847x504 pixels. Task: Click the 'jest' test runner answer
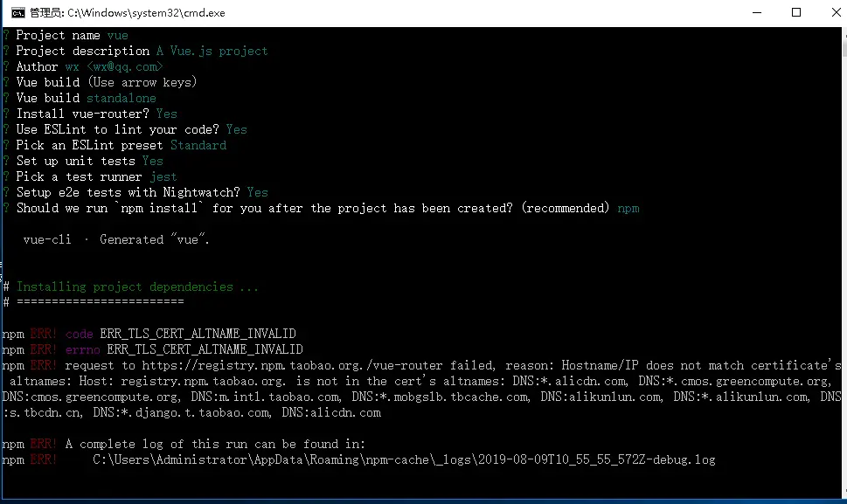point(163,177)
